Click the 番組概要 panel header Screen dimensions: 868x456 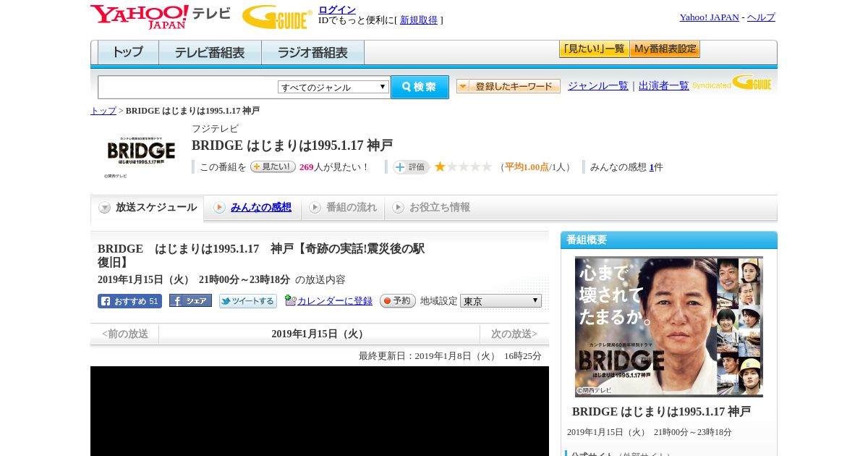tap(669, 240)
